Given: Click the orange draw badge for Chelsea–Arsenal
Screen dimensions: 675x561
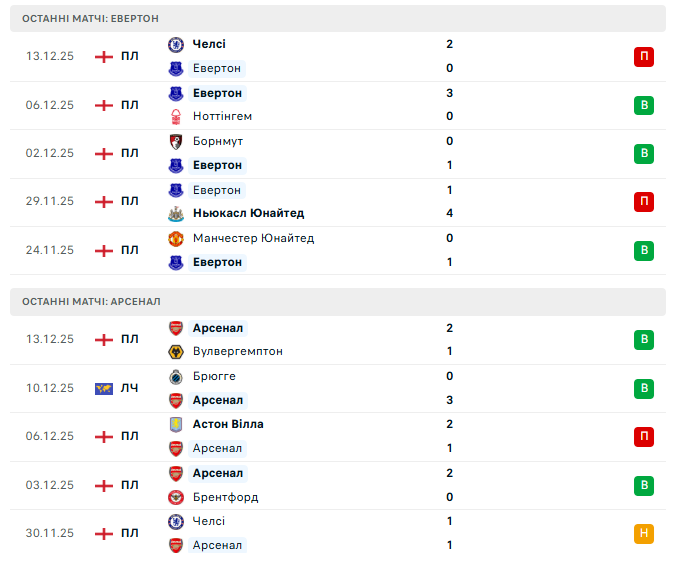Looking at the screenshot, I should tap(643, 533).
